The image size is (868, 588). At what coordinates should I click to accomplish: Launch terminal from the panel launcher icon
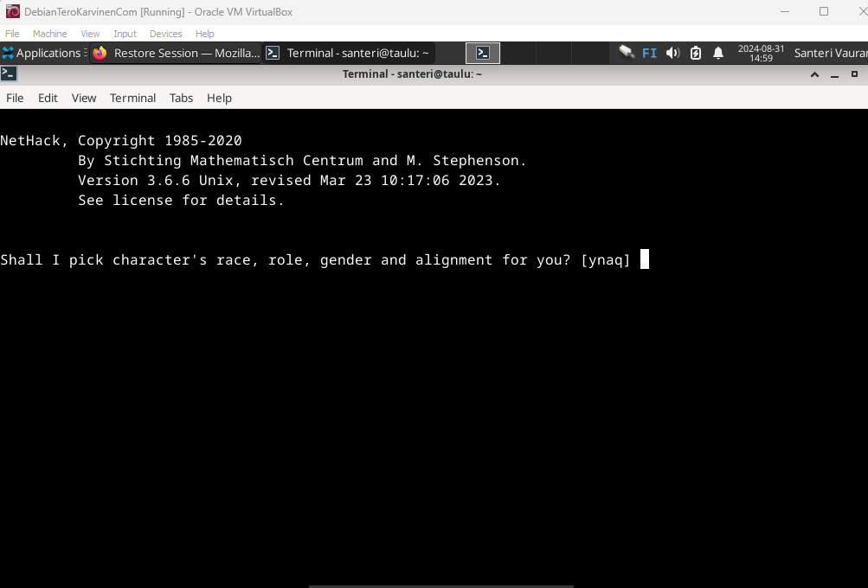click(483, 53)
